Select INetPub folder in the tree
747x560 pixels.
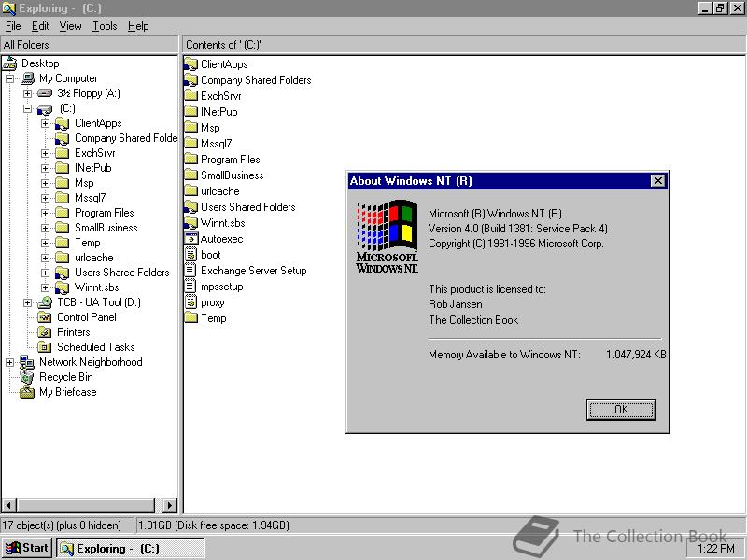(92, 168)
